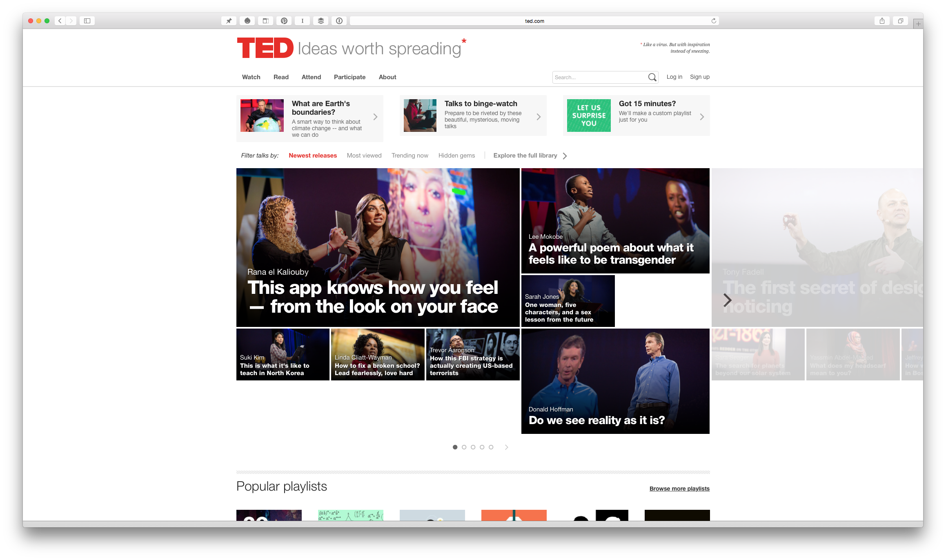Open the Read menu
Viewport: 946px width, 560px height.
[x=281, y=77]
